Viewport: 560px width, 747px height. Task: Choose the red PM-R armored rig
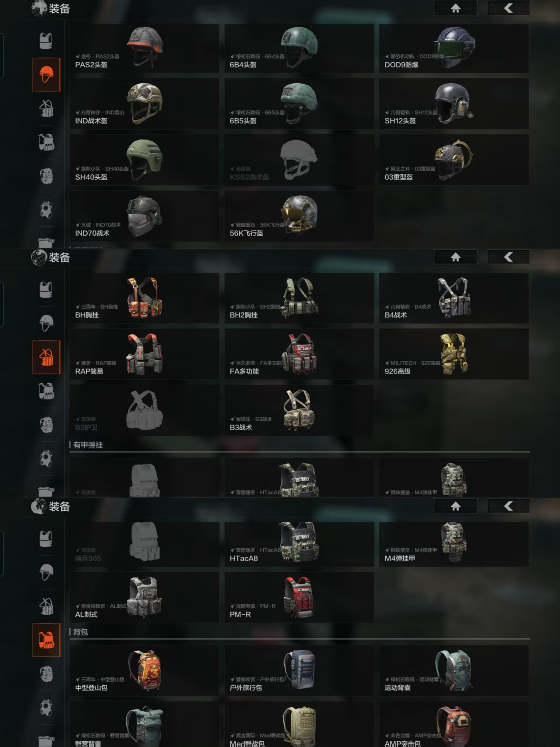(x=299, y=598)
